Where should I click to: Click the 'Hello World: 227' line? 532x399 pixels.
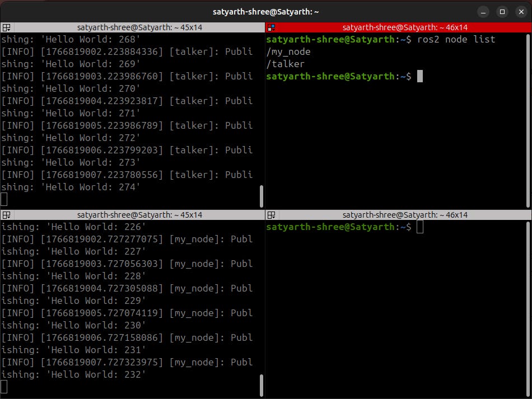[73, 251]
